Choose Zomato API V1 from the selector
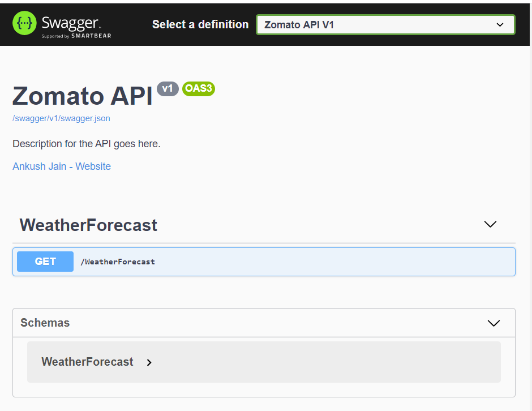This screenshot has height=411, width=532. point(385,24)
